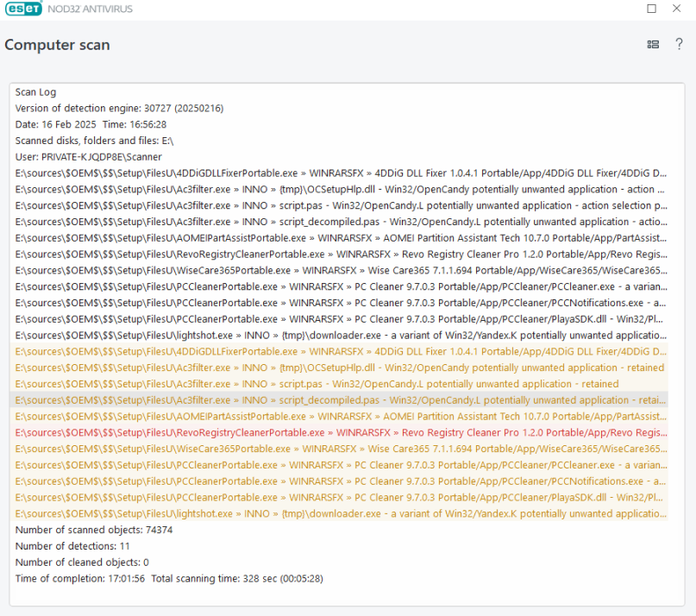Select the orange PCCleaner.exe variant row

(x=339, y=465)
